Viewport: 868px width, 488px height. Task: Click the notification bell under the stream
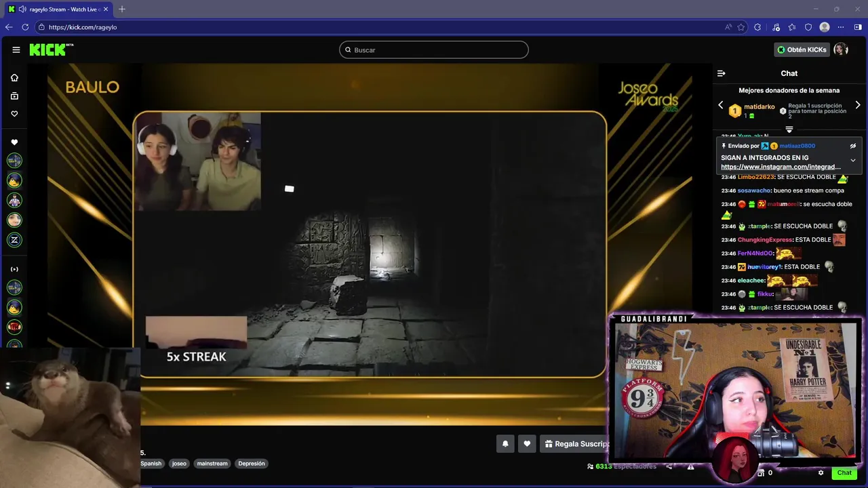(x=505, y=444)
